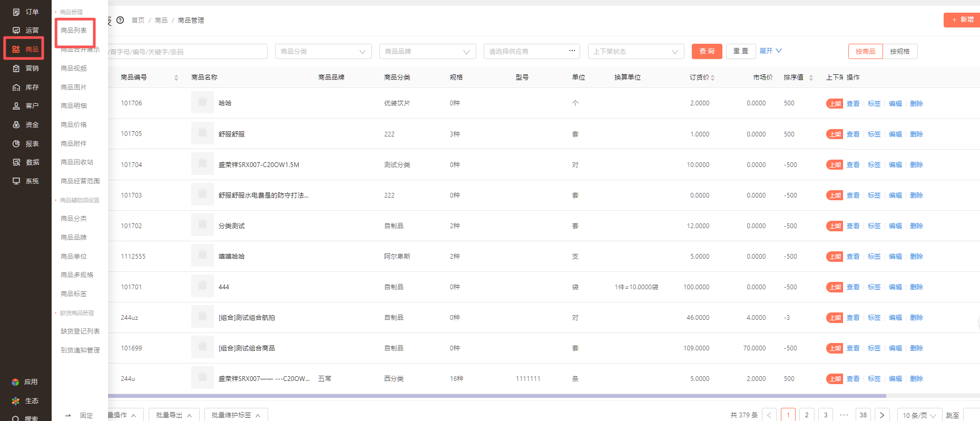Click the help question mark icon
The width and height of the screenshot is (980, 421).
pos(120,20)
